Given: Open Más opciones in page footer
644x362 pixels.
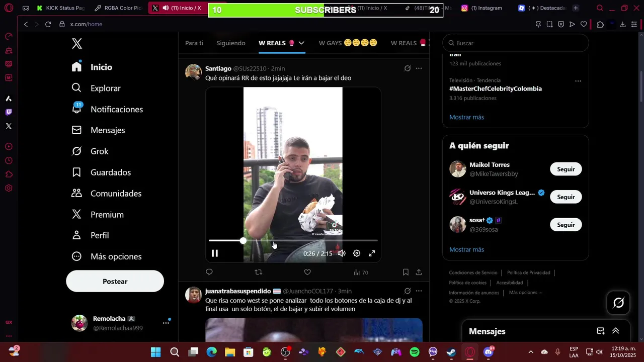Looking at the screenshot, I should point(525,293).
